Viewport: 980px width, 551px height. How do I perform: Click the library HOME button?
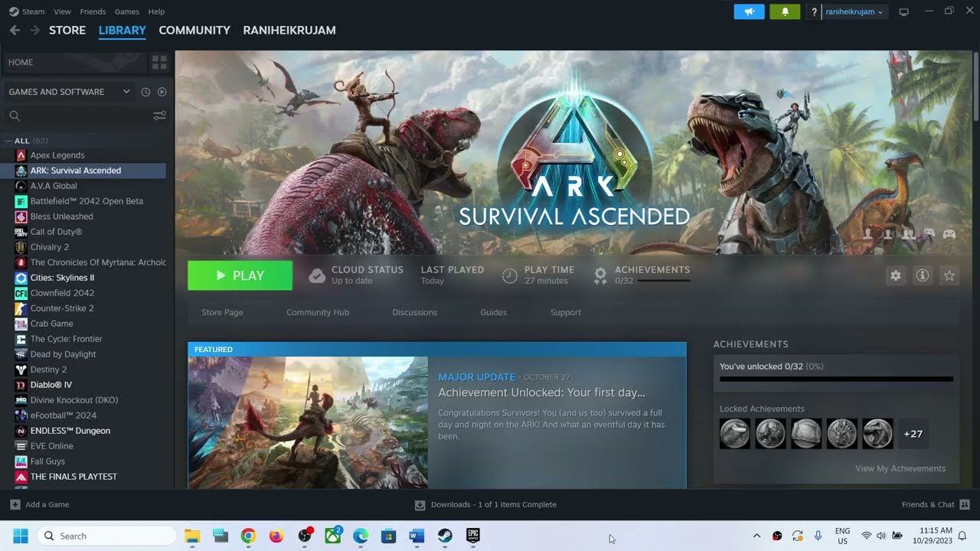pos(75,62)
